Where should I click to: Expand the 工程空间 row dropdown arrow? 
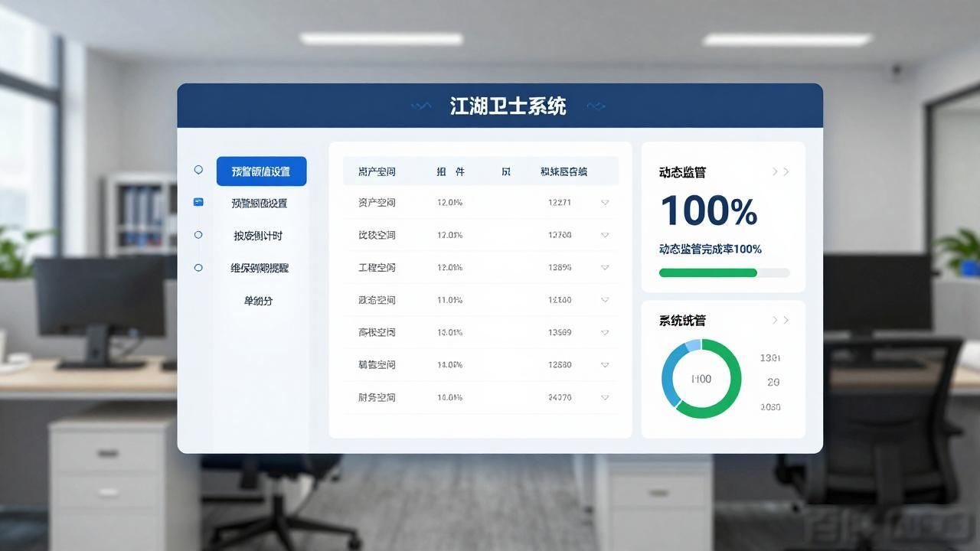click(605, 268)
